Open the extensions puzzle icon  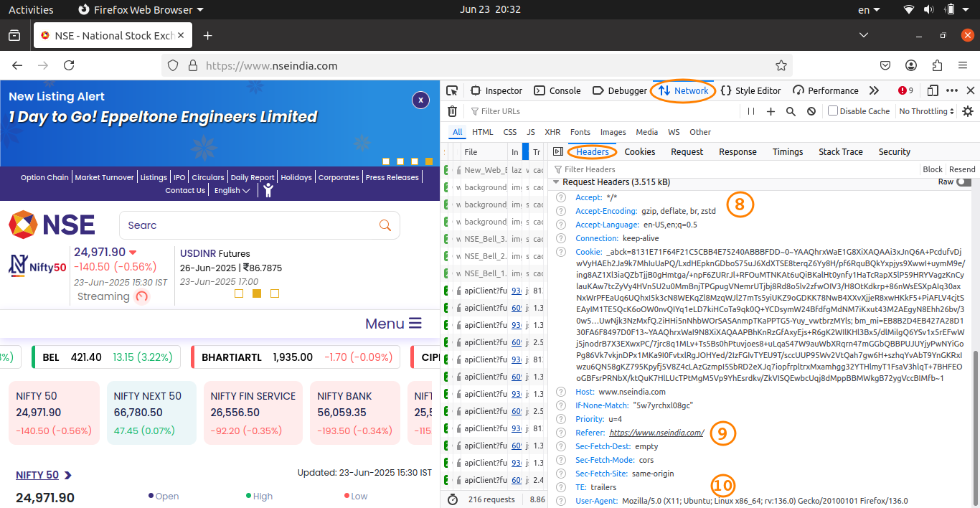937,65
